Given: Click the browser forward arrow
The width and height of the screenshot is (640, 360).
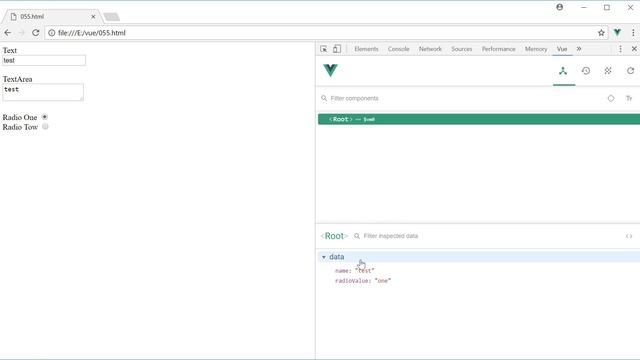Looking at the screenshot, I should pyautogui.click(x=22, y=33).
